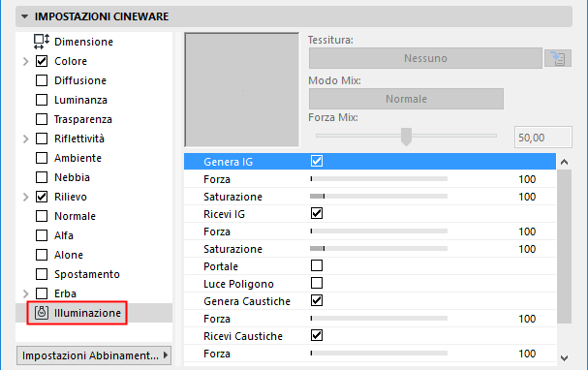Click the Saturazione slider under Ricevi IG
Image resolution: width=588 pixels, height=370 pixels.
click(379, 249)
